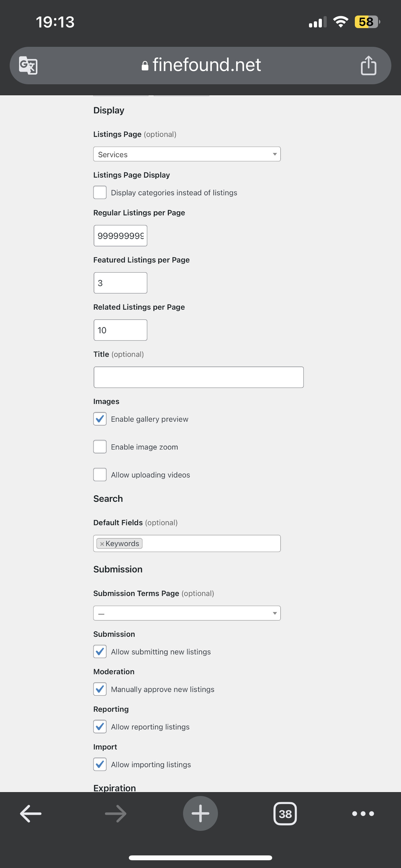This screenshot has width=401, height=868.
Task: Check Enable image zoom option
Action: tap(100, 447)
